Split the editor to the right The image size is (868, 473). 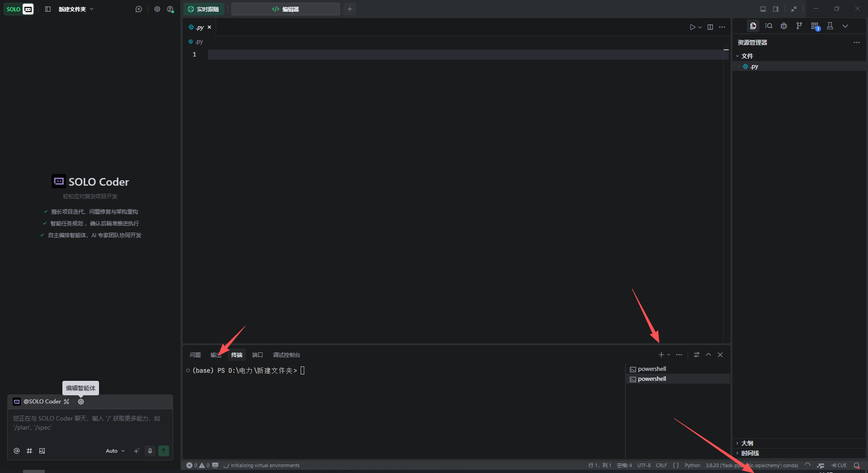(710, 27)
